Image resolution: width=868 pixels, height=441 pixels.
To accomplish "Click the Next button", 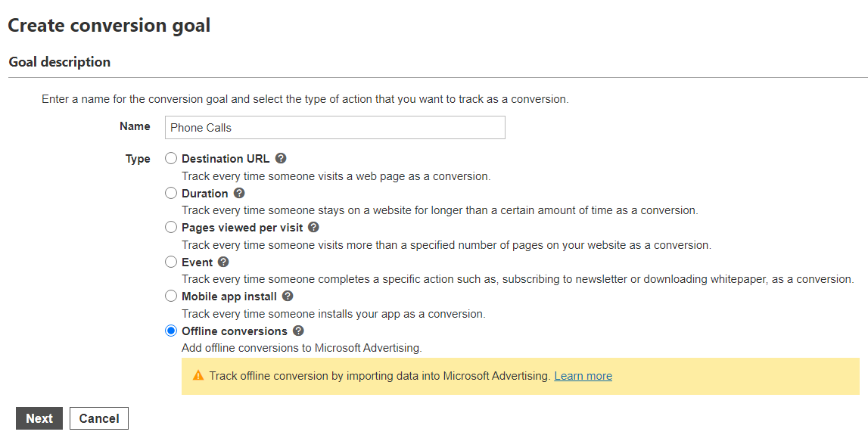I will click(39, 418).
